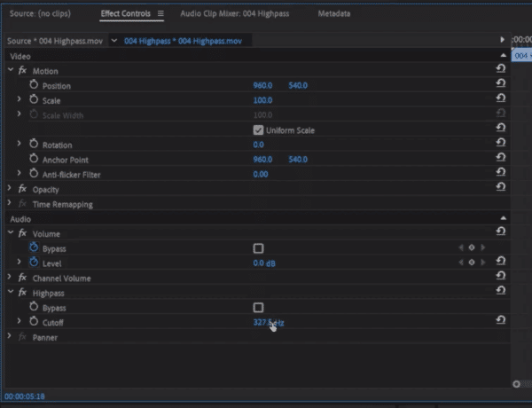
Task: Expand the Panner effect group
Action: click(10, 336)
